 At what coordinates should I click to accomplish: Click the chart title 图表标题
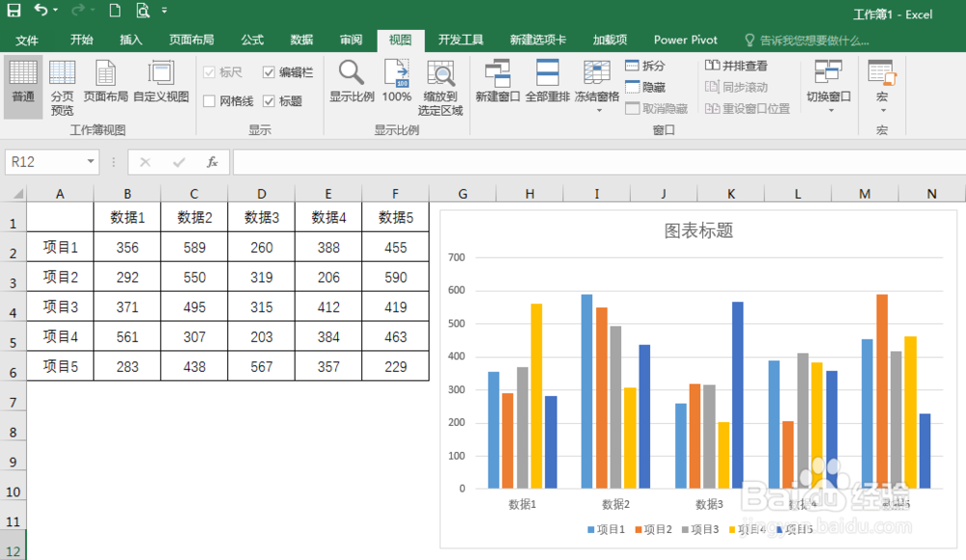tap(698, 231)
